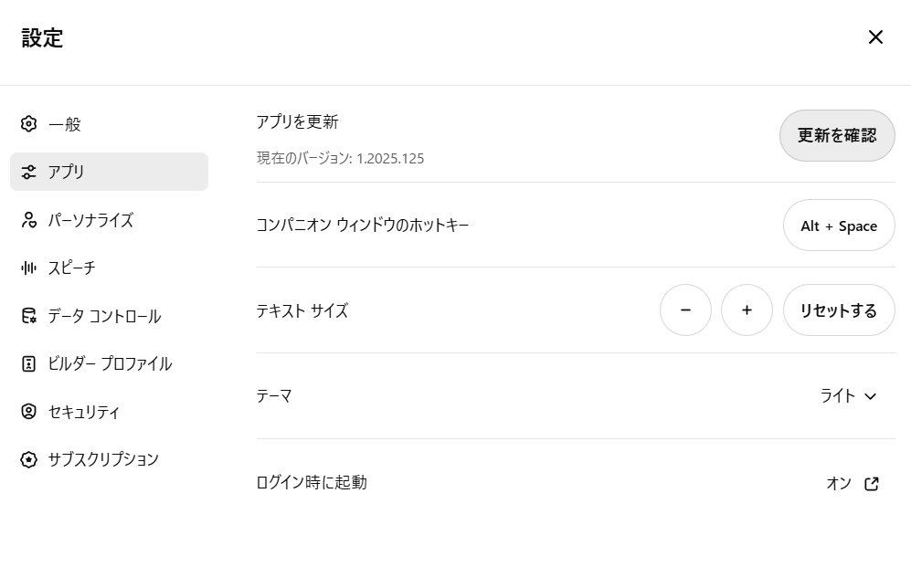Click the database icon for データ コントロール
The image size is (911, 588).
[28, 316]
